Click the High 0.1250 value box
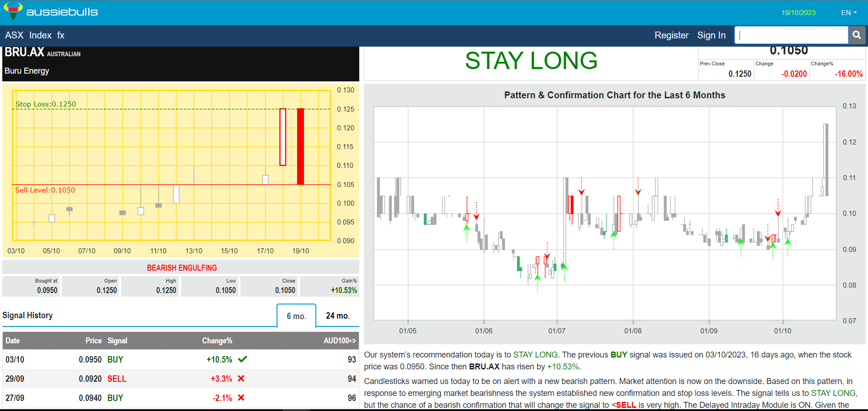The width and height of the screenshot is (868, 411). pyautogui.click(x=150, y=286)
